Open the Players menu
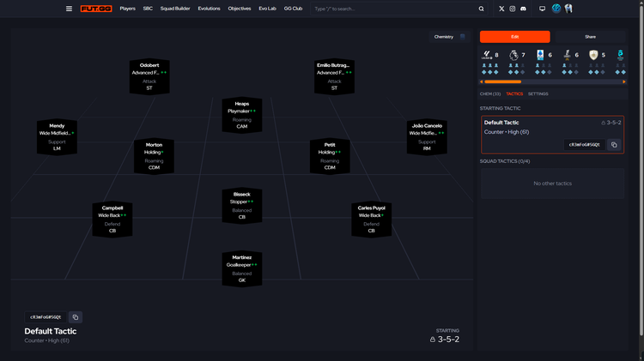Viewport: 644px width, 361px height. pos(127,9)
